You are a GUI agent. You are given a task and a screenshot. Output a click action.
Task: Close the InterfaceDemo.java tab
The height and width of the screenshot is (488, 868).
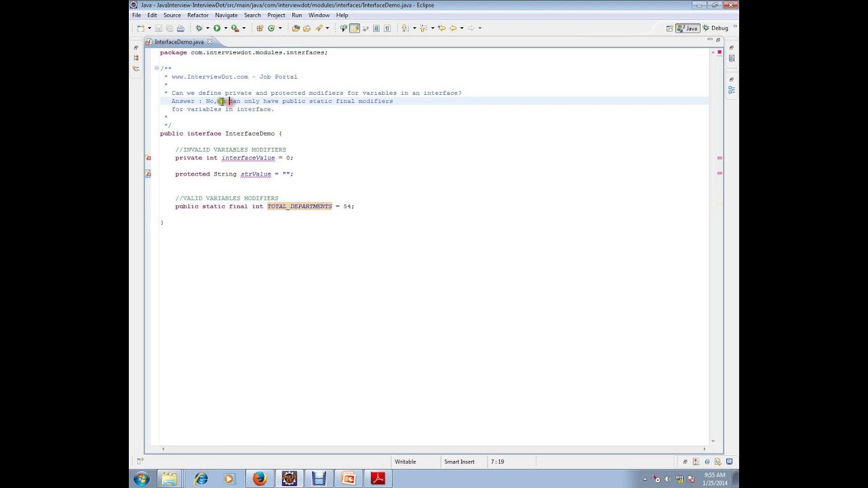tap(210, 42)
